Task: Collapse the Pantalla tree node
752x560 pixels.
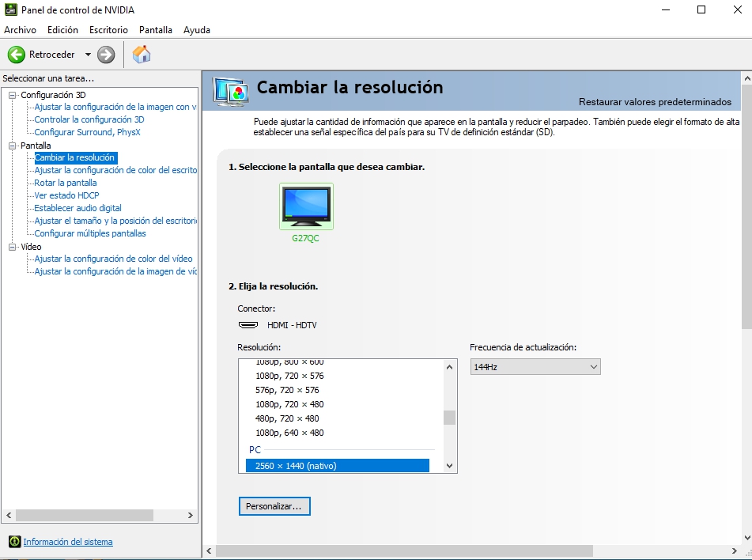Action: pos(13,146)
